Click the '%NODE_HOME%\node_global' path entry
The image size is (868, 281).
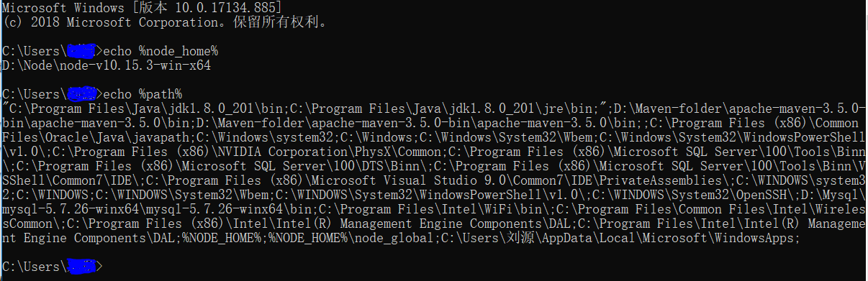point(352,238)
